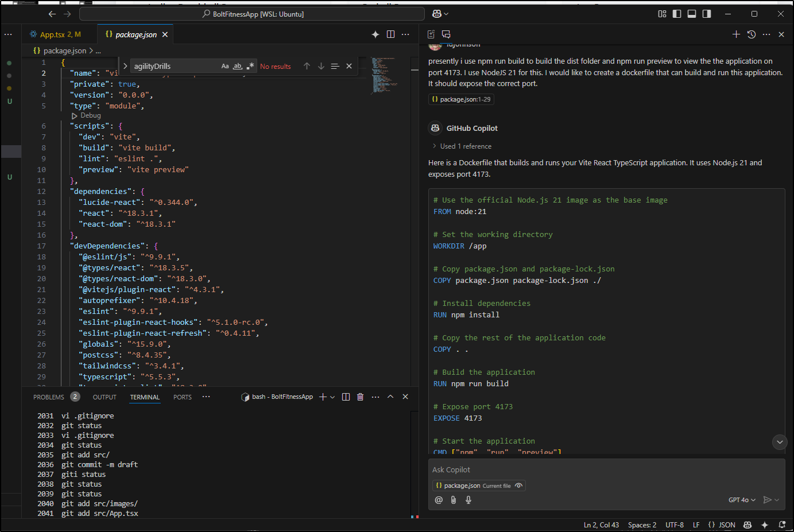Open the GPT 4o model picker

coord(742,500)
